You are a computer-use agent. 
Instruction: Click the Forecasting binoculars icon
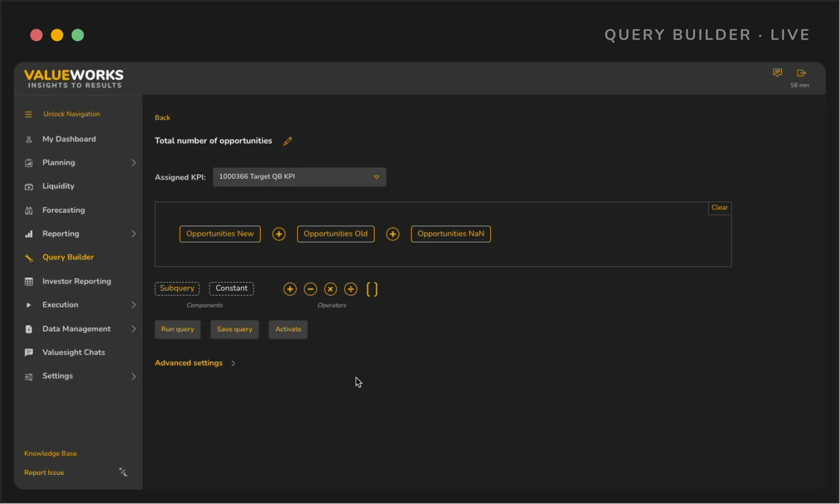29,211
